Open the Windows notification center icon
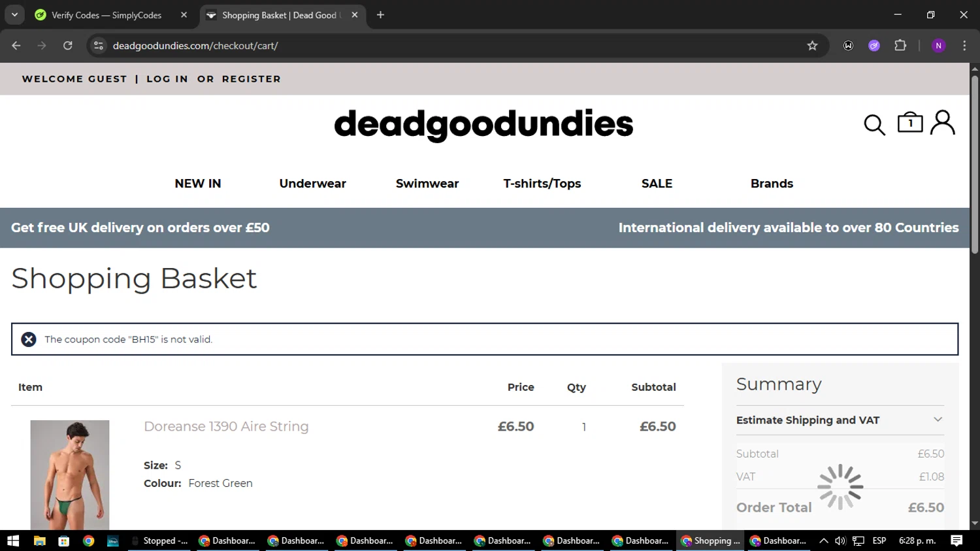This screenshot has width=980, height=551. [956, 541]
